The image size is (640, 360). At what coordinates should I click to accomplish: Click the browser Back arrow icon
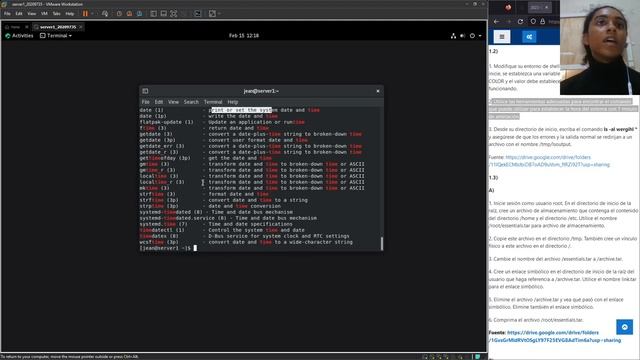click(496, 21)
